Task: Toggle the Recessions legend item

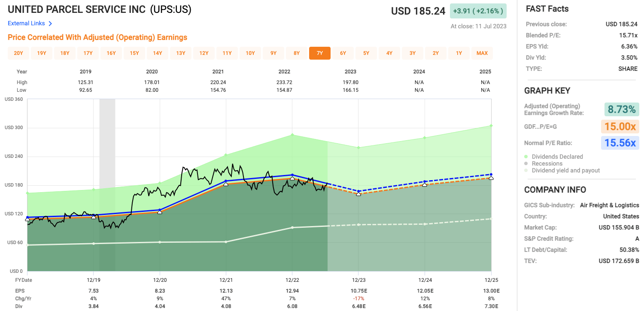Action: point(547,163)
